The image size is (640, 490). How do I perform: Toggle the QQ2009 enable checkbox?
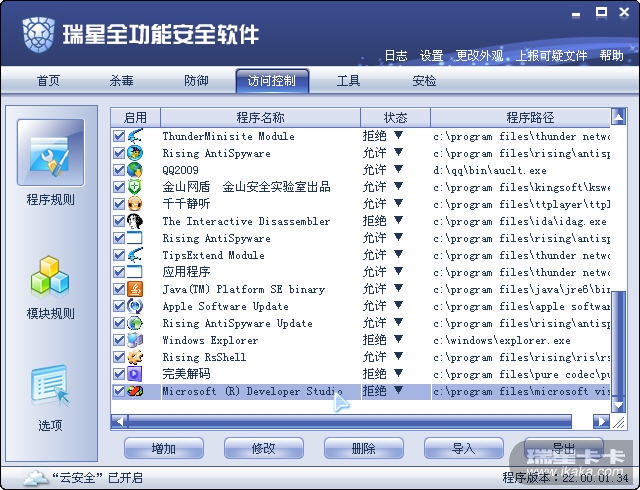pyautogui.click(x=119, y=169)
